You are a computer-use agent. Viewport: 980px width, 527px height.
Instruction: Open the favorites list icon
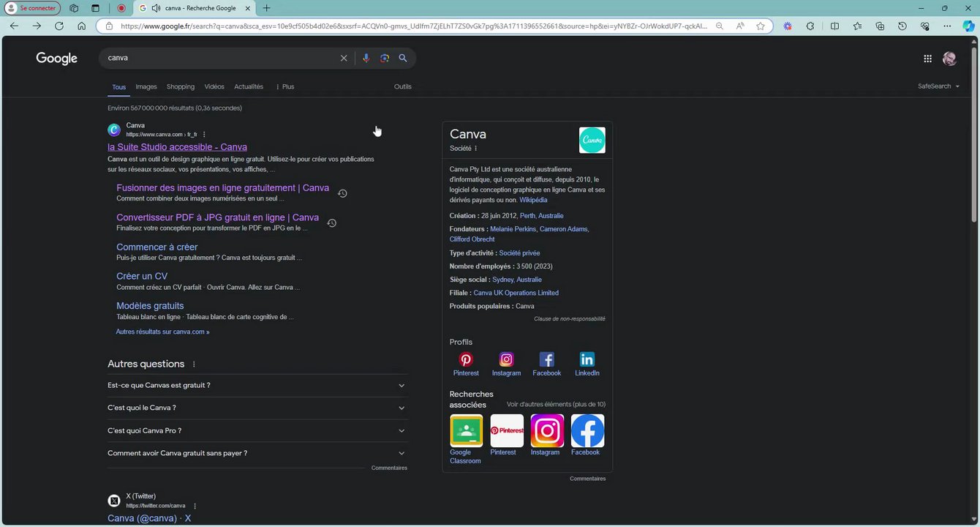coord(857,26)
